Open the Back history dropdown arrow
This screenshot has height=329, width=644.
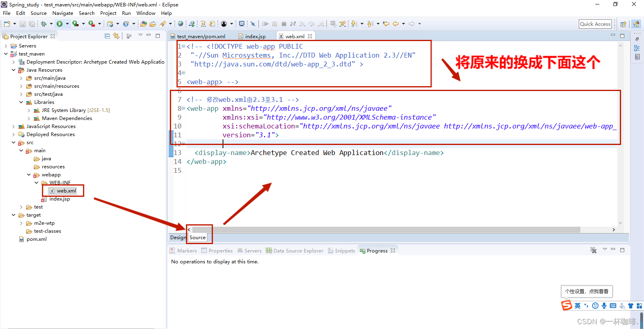pyautogui.click(x=403, y=24)
